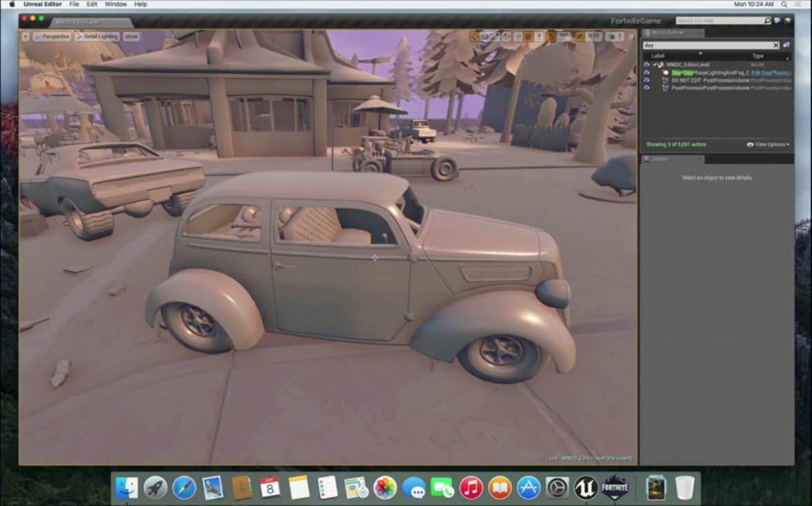Open the Perspective view mode dropdown

(x=52, y=37)
